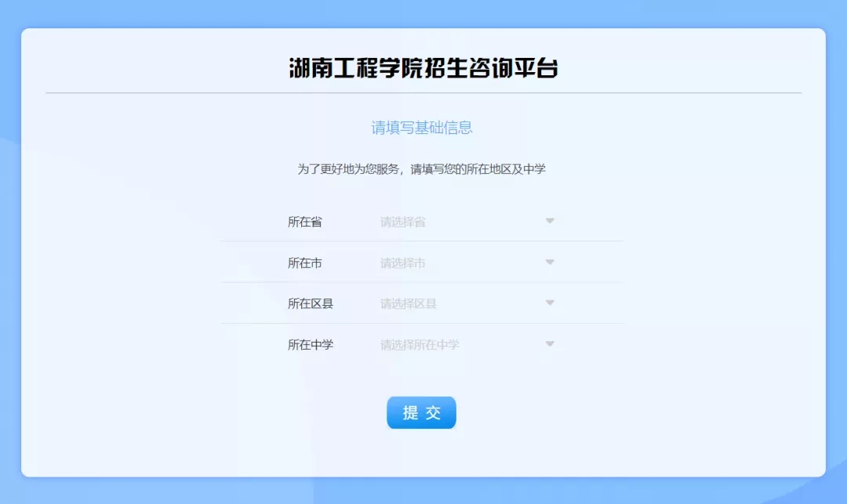Click the arrow icon in 所在中学 row

[x=549, y=344]
